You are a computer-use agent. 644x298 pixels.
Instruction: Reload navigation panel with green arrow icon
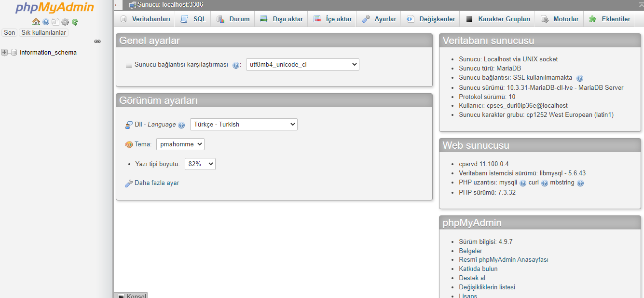click(x=75, y=22)
